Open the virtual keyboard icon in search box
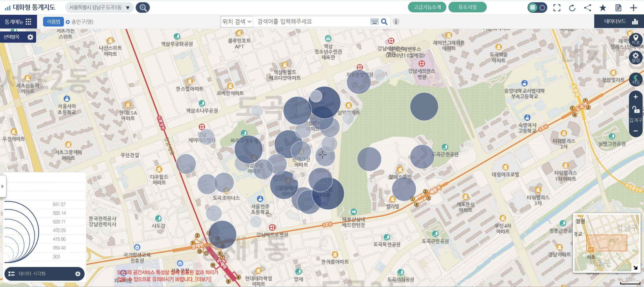 pos(374,22)
